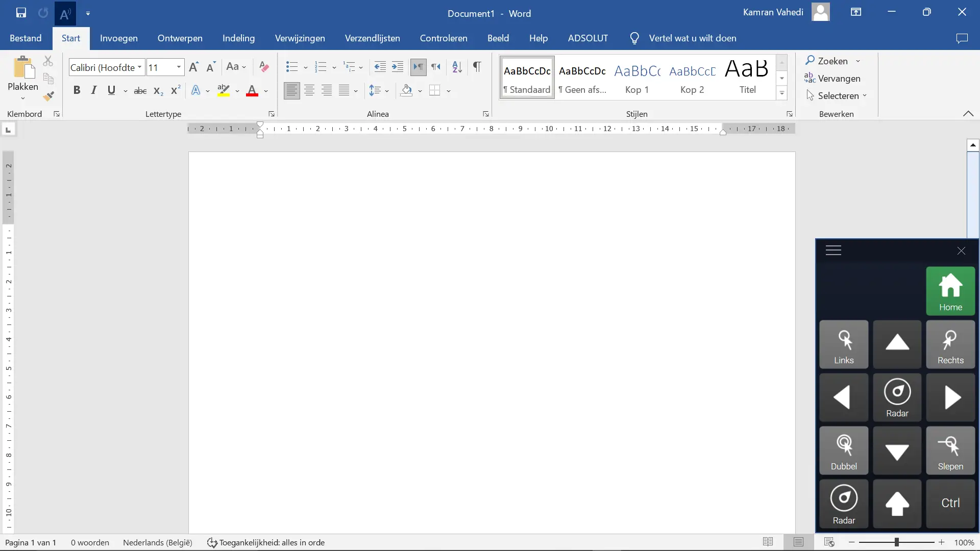
Task: Open the font size dropdown
Action: (x=179, y=67)
